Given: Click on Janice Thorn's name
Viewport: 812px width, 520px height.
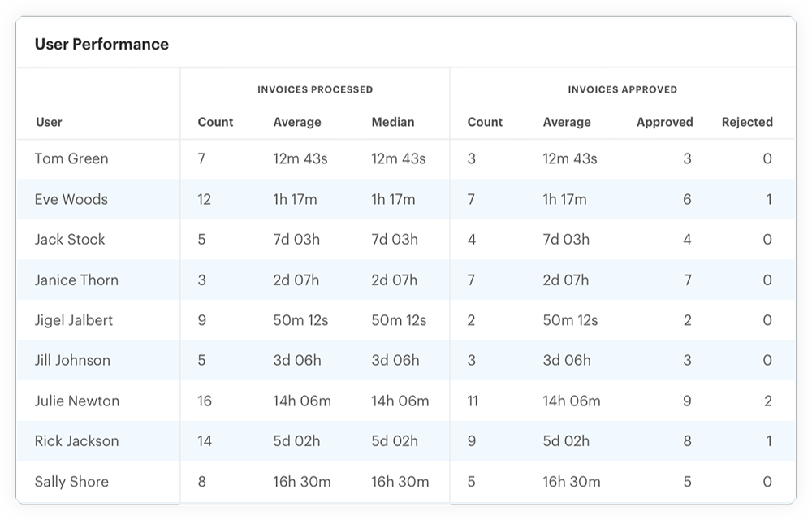Looking at the screenshot, I should pos(76,280).
